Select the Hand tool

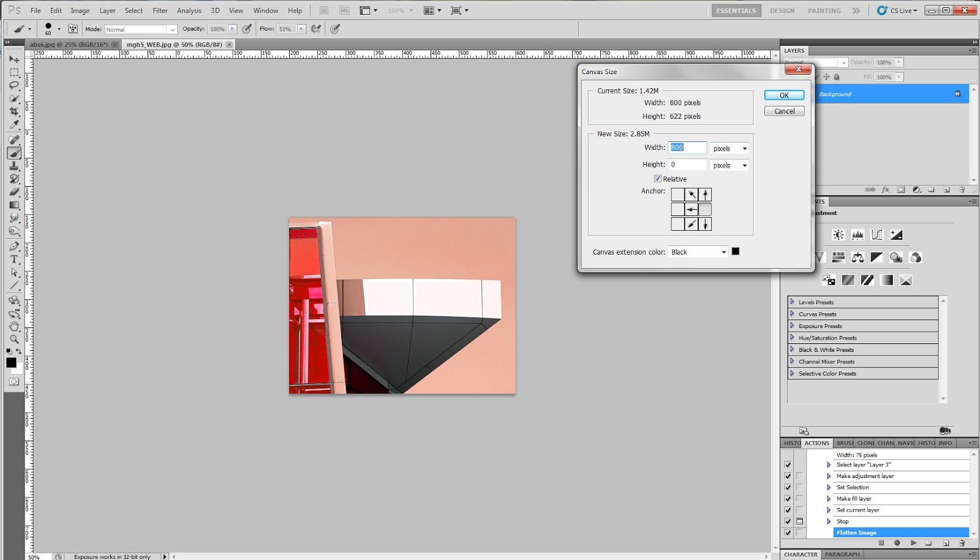[x=14, y=326]
